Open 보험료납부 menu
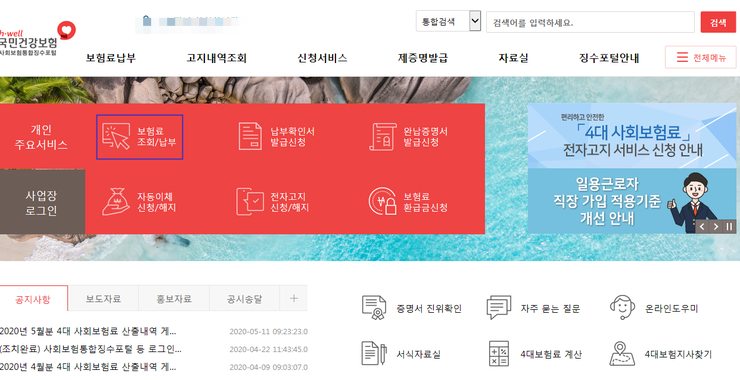The width and height of the screenshot is (740, 380). 110,58
